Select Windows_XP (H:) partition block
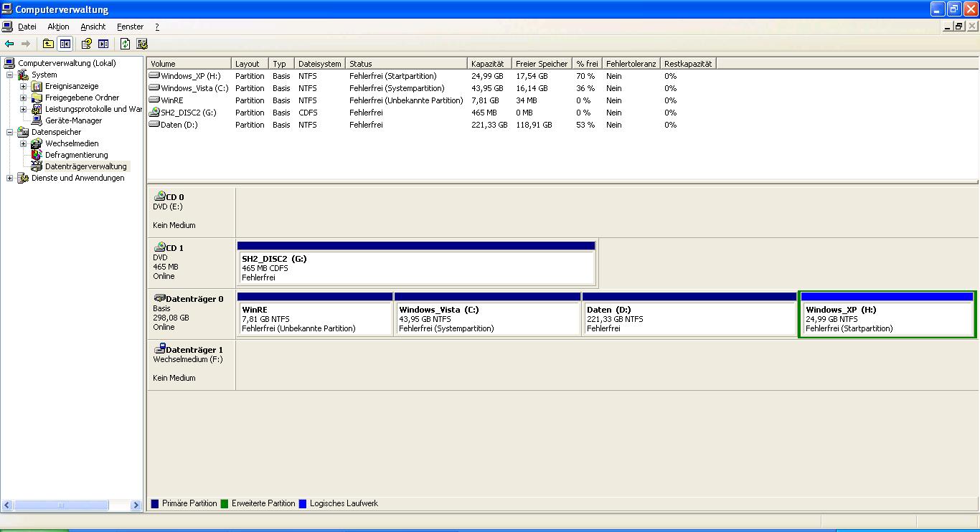 887,314
